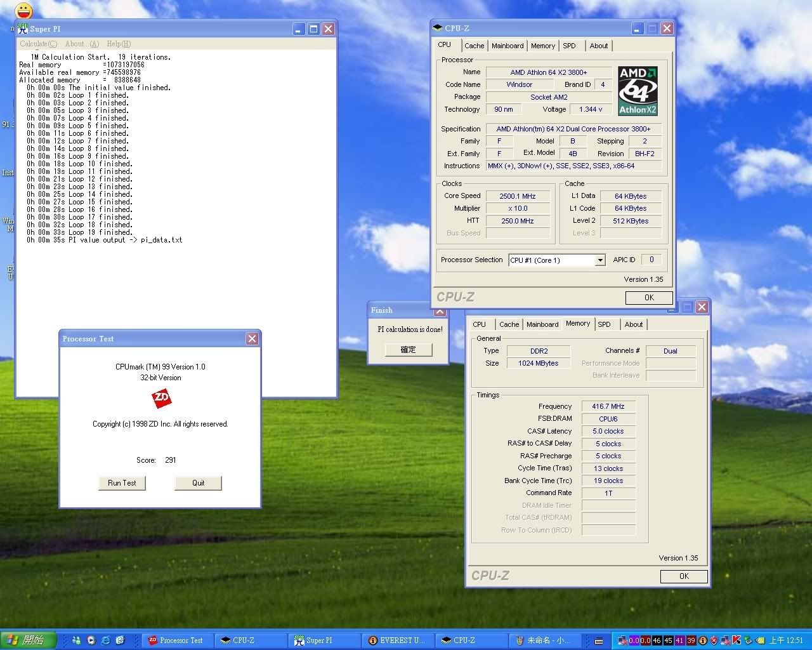Click the CPU Name field AMD Athlon 64 X2 3800+

(x=549, y=72)
